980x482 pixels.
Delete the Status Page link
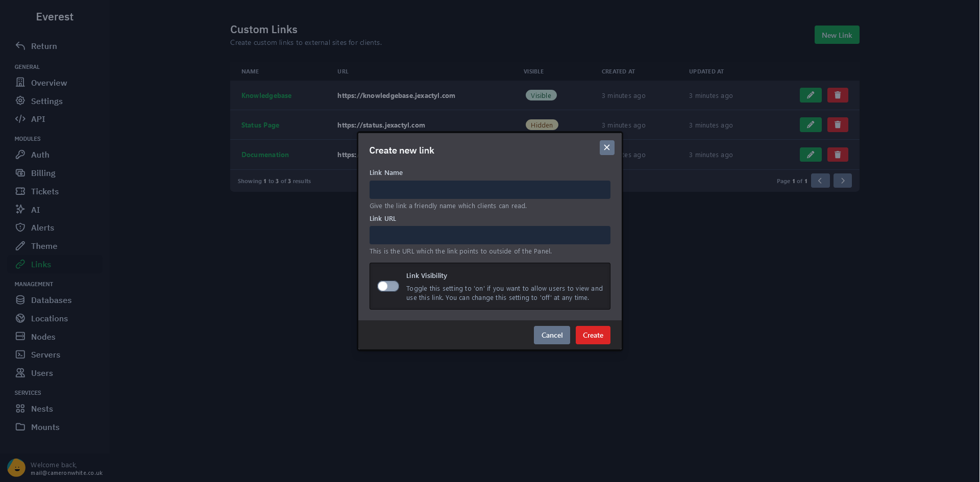point(838,125)
